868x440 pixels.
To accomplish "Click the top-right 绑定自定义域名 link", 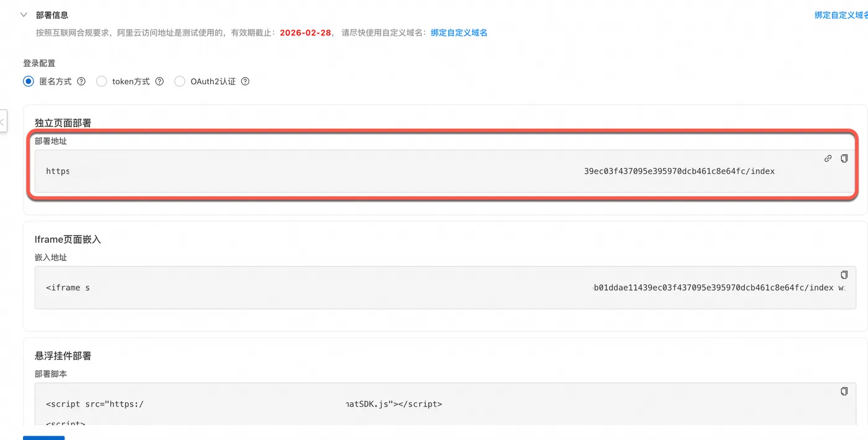I will tap(841, 15).
